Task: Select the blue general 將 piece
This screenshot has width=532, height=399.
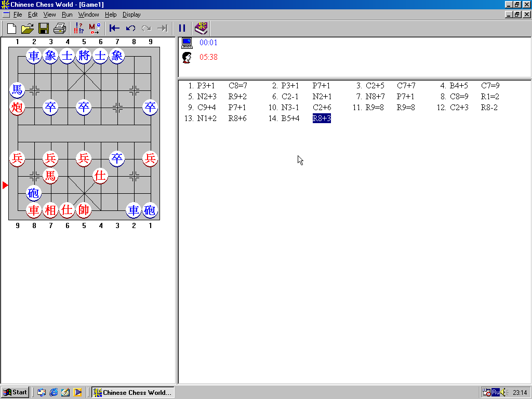Action: (x=84, y=56)
